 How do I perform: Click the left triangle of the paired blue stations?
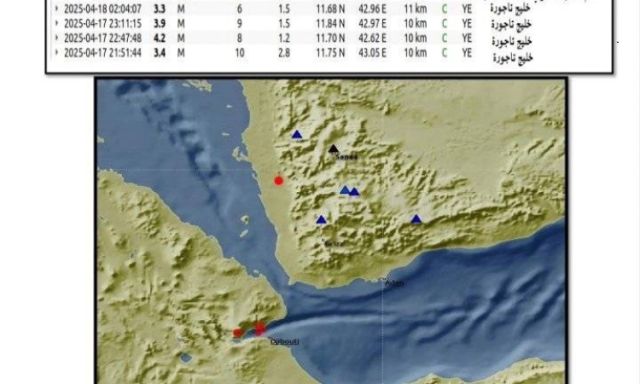[345, 190]
